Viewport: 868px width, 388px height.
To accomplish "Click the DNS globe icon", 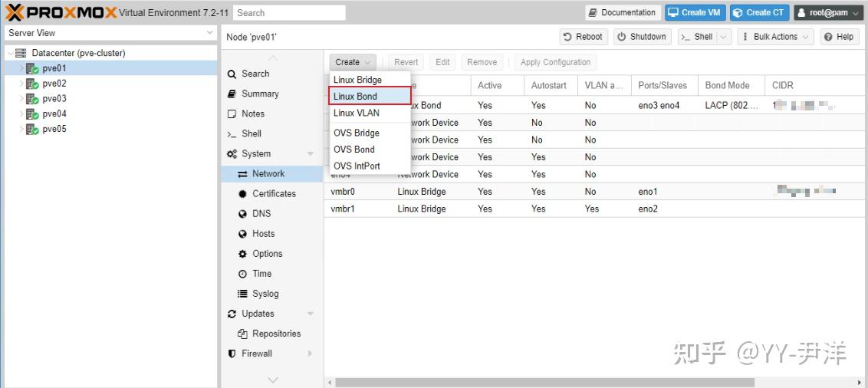I will coord(242,214).
